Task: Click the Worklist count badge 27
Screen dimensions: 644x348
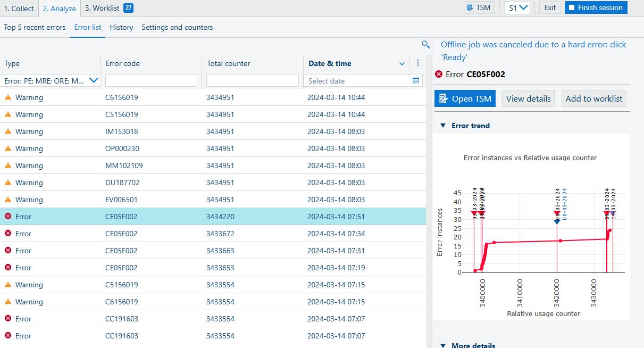Action: tap(128, 8)
